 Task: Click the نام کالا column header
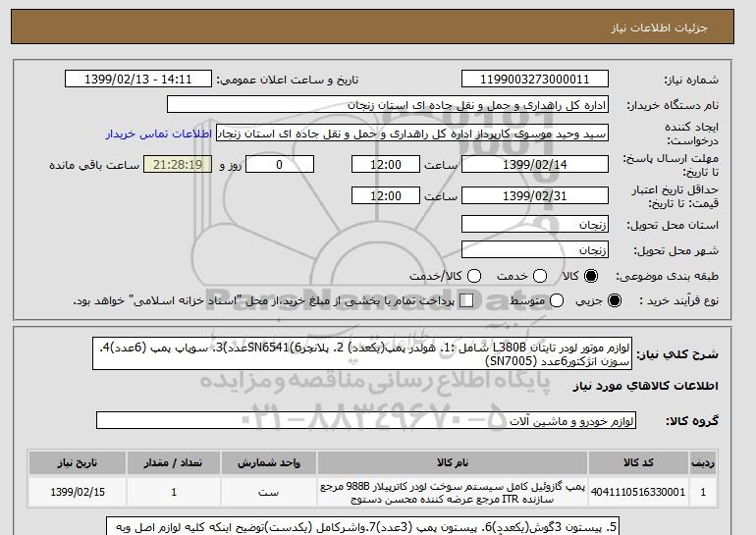tap(453, 462)
